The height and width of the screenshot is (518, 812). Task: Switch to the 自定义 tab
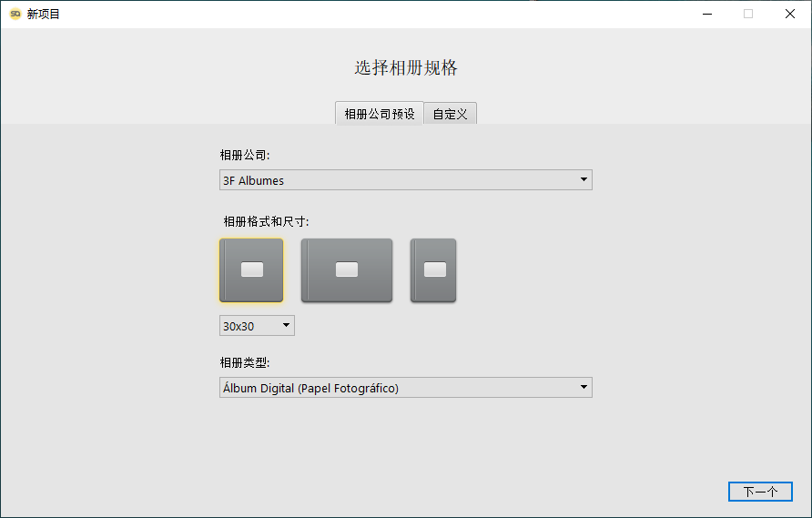point(450,114)
